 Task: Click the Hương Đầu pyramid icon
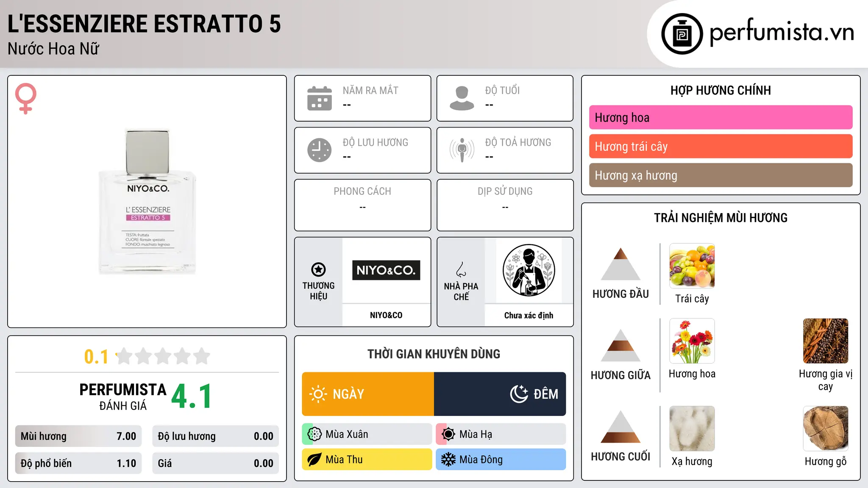pyautogui.click(x=620, y=264)
